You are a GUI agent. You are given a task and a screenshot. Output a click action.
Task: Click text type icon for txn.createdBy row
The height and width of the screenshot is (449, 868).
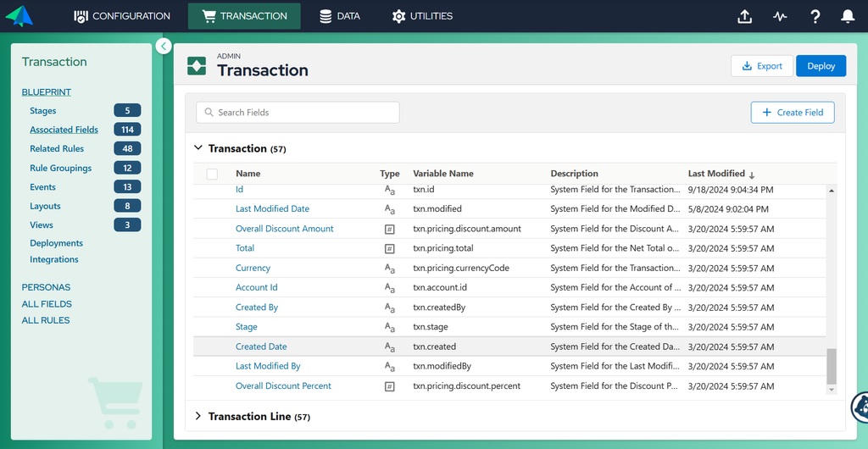coord(390,308)
